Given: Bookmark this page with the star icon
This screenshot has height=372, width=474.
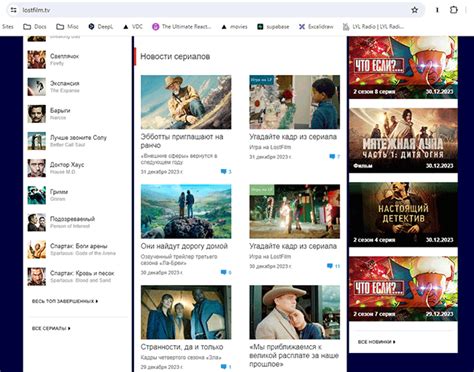Looking at the screenshot, I should (x=414, y=10).
